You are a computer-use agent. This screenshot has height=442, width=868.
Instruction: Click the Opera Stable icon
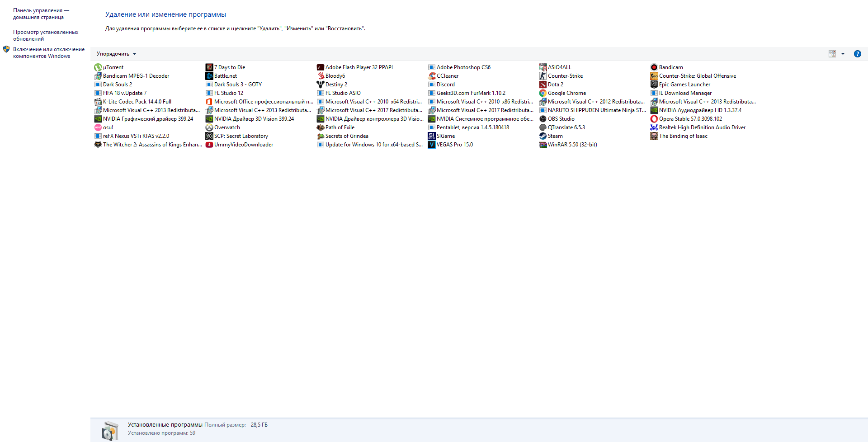[x=654, y=119]
